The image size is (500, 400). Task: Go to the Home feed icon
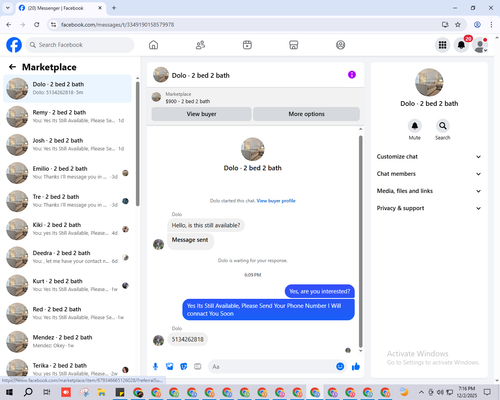point(153,45)
